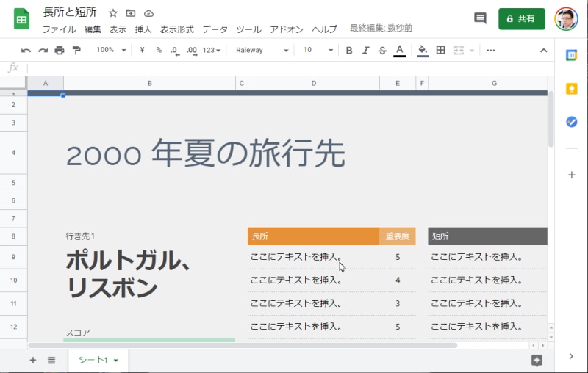
Task: Decrease decimal places with .0 icon
Action: 175,51
